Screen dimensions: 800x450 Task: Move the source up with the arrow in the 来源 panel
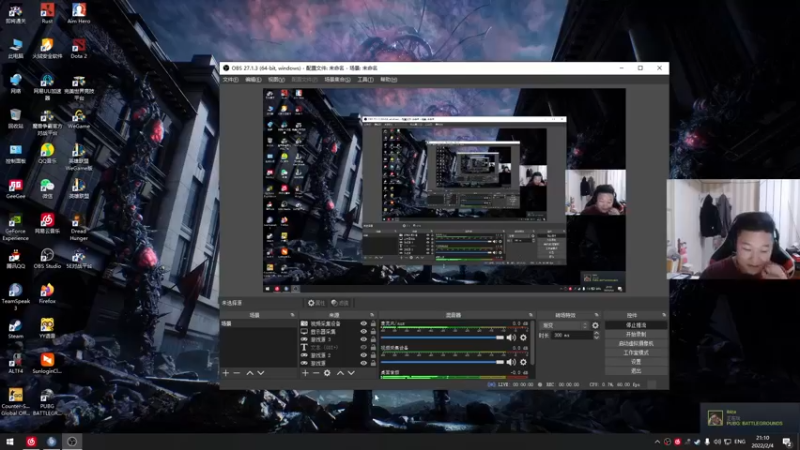(340, 373)
